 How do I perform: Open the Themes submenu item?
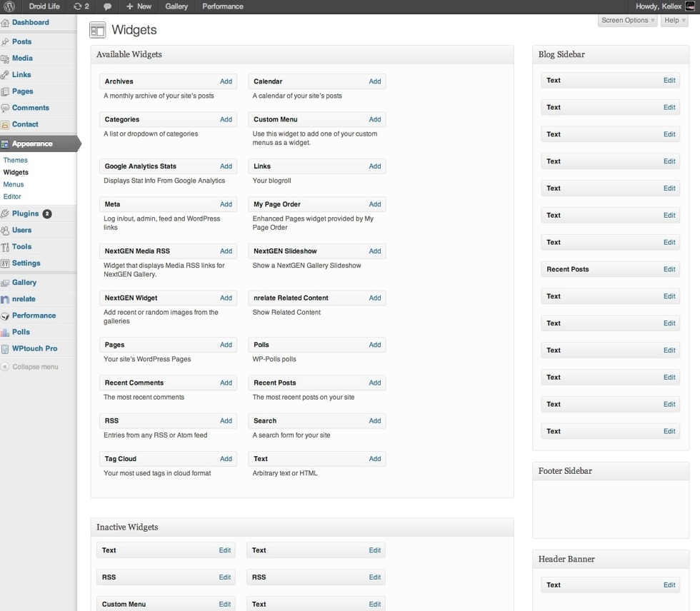(16, 161)
